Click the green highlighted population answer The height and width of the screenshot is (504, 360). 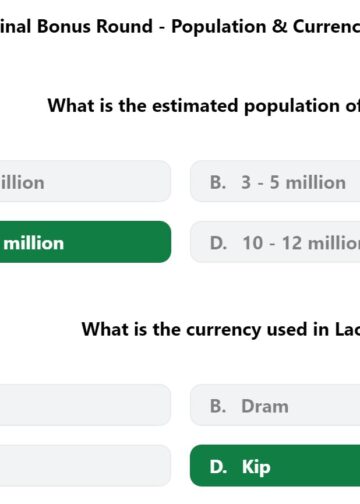tap(85, 242)
